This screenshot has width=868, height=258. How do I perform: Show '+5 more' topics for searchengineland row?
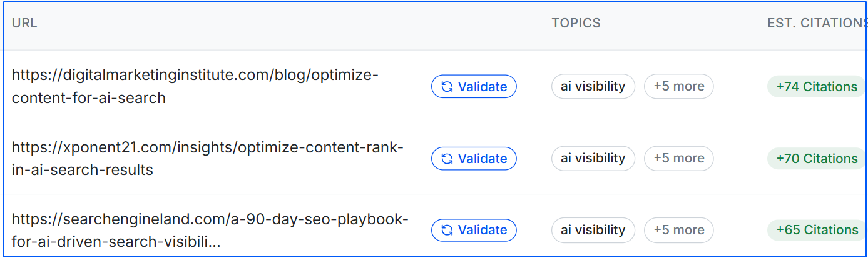(x=678, y=230)
